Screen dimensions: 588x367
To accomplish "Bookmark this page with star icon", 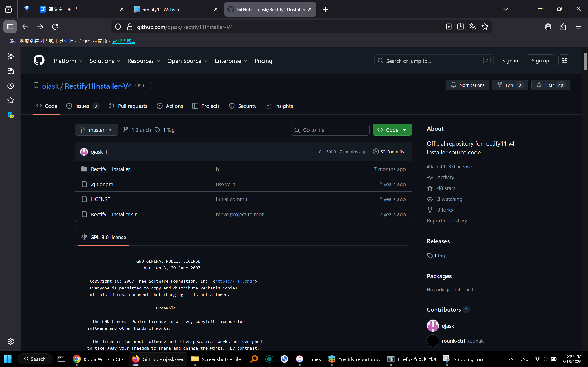I will (485, 27).
